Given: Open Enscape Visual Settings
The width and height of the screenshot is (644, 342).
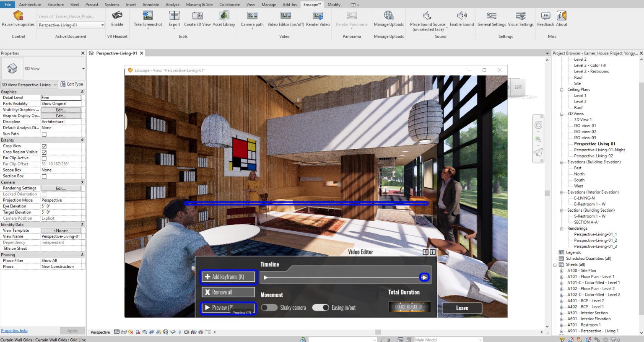Looking at the screenshot, I should click(520, 20).
